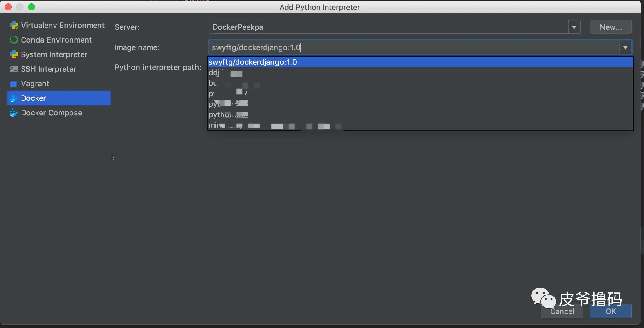644x328 pixels.
Task: Click the SSH Interpreter terminal icon
Action: coord(14,69)
